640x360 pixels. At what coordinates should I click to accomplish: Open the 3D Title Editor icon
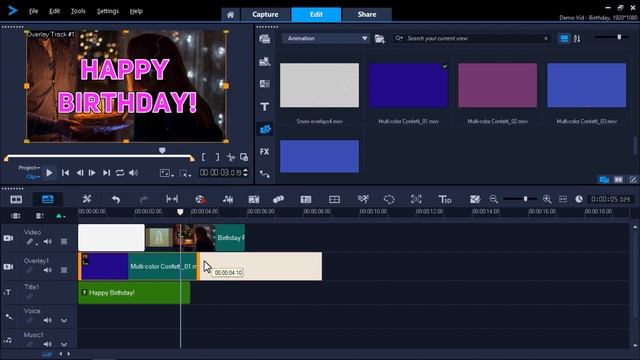[444, 199]
